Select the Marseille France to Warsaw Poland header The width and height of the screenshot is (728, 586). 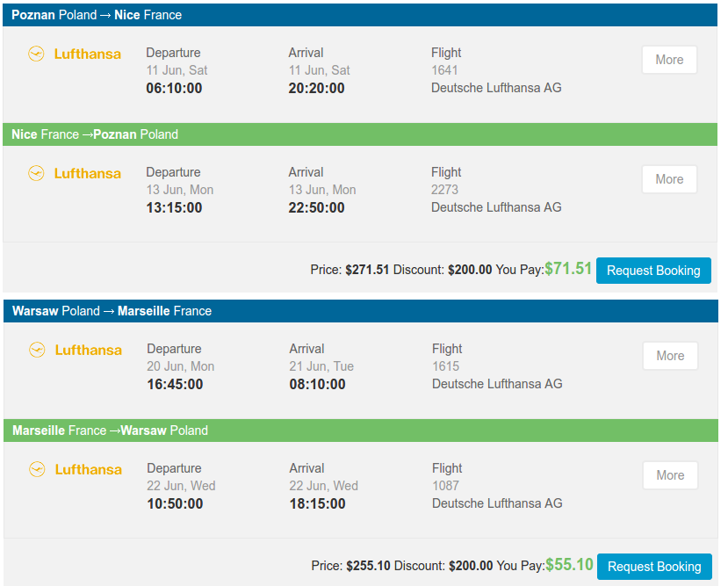[x=361, y=430]
